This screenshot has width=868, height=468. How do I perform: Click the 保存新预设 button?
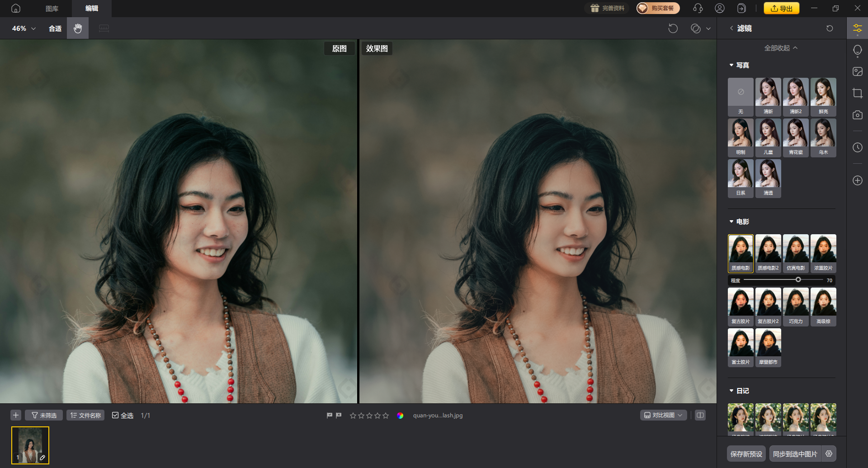coord(746,454)
